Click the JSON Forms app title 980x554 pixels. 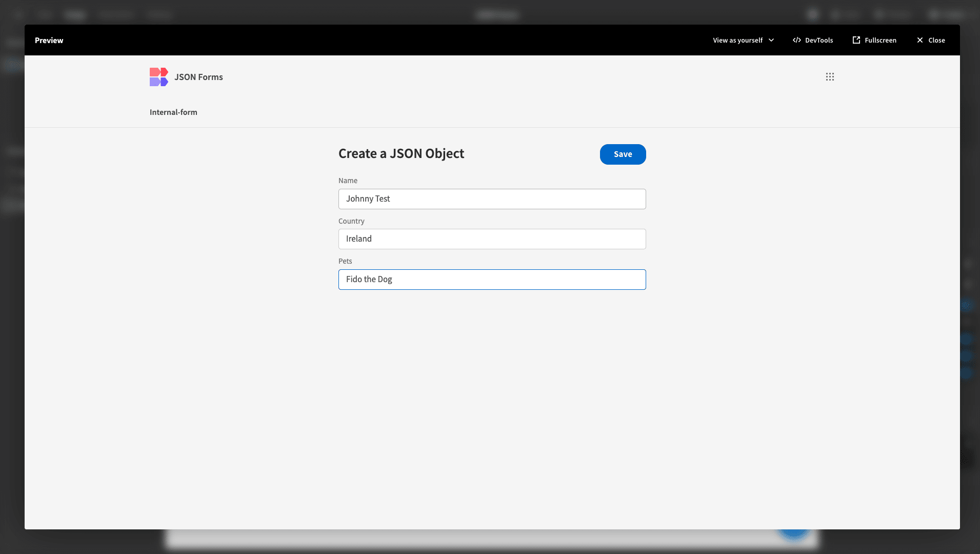coord(198,77)
